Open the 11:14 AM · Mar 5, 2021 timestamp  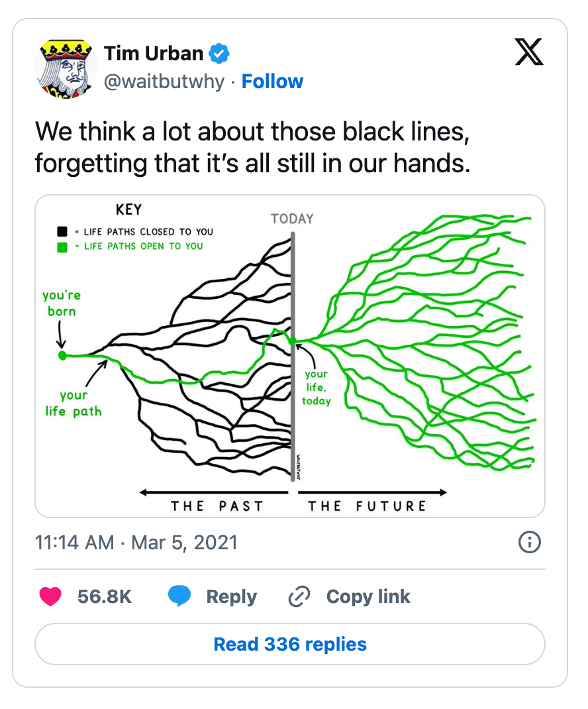136,543
